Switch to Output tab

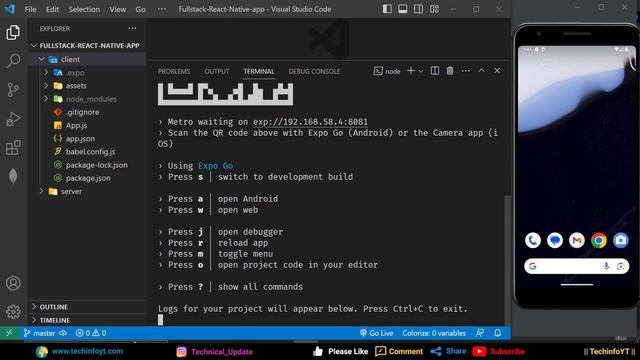click(217, 71)
